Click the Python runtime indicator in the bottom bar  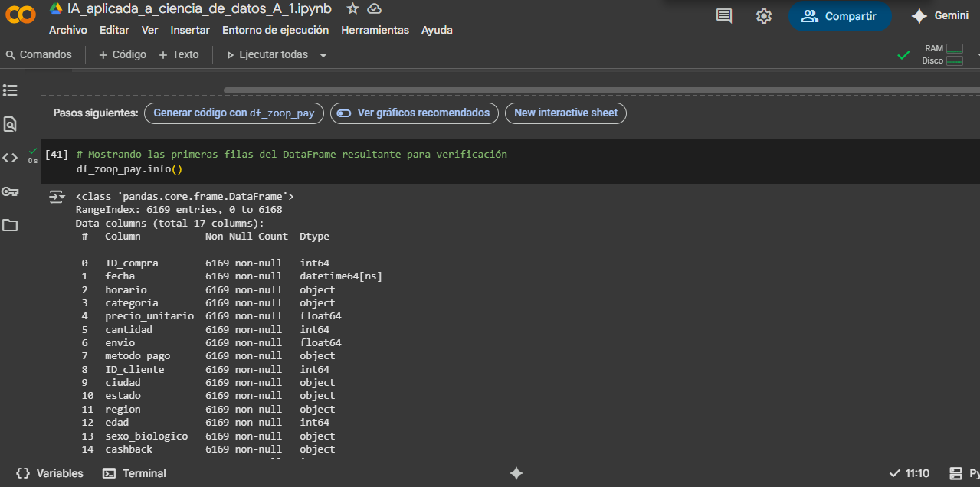click(x=964, y=473)
